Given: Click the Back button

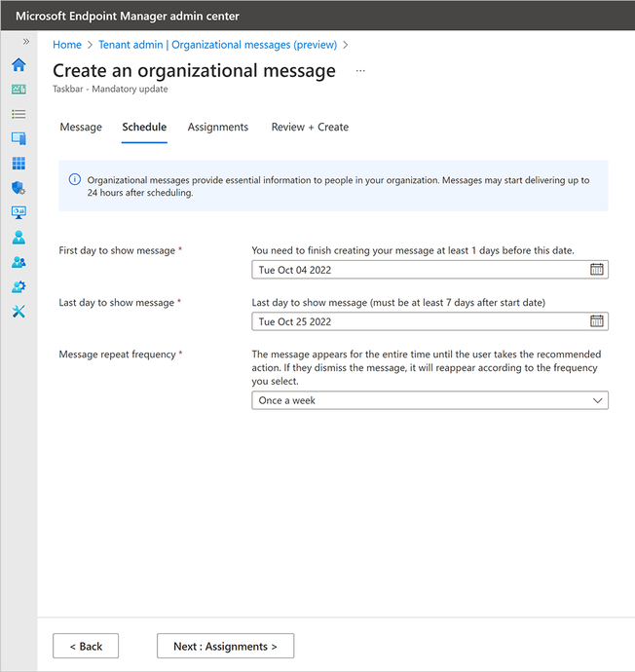Looking at the screenshot, I should pyautogui.click(x=86, y=646).
